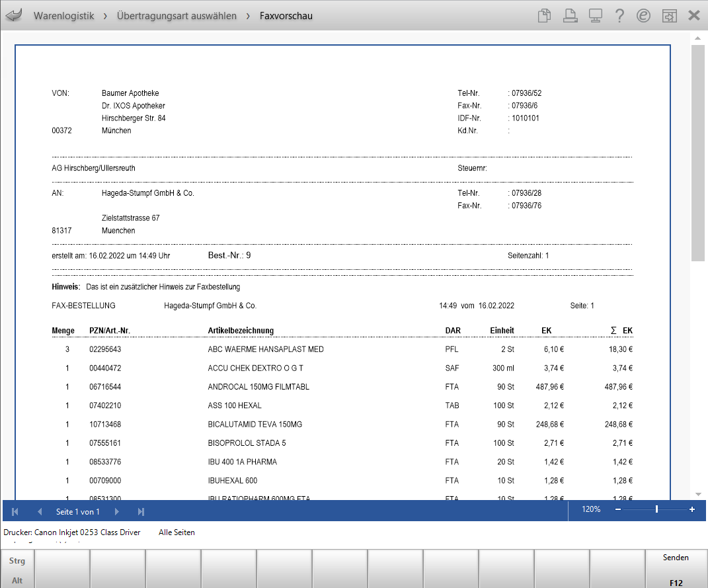Click 'BICALUTAMID TEVA 150MG' article
Viewport: 708px width, 588px height.
(x=255, y=425)
